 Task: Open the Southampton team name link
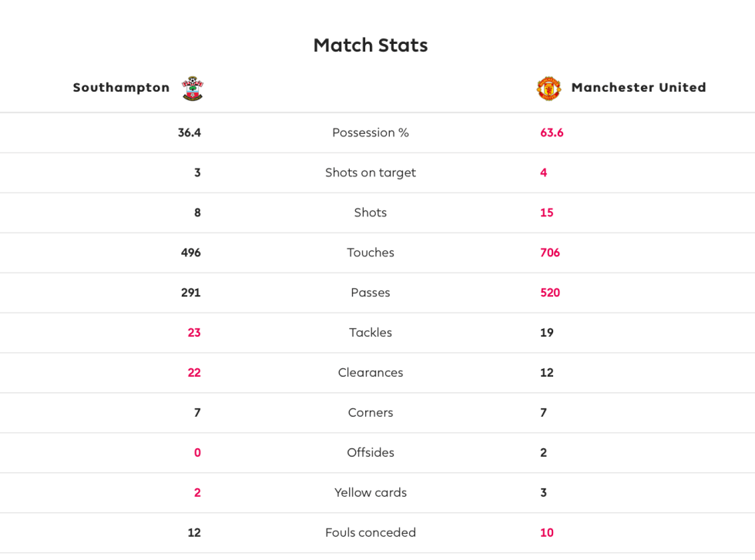click(x=121, y=88)
